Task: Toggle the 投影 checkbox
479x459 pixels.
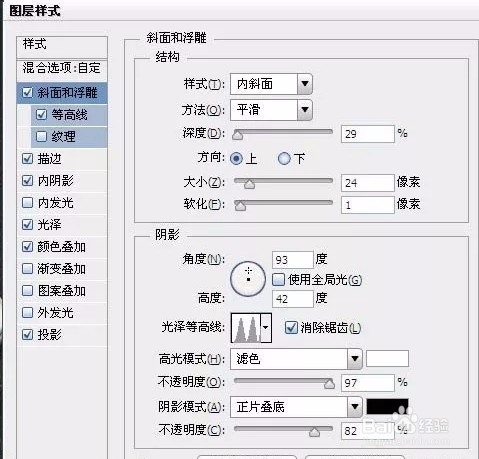Action: pyautogui.click(x=27, y=334)
